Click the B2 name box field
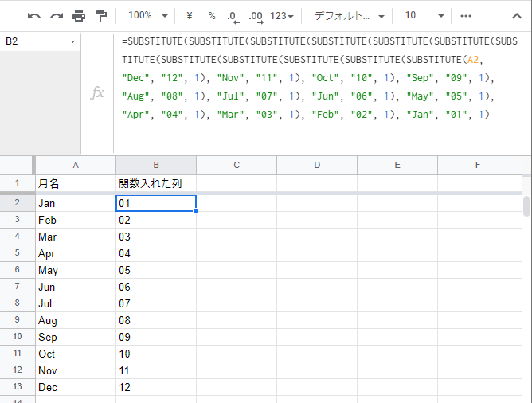532x403 pixels. (36, 41)
